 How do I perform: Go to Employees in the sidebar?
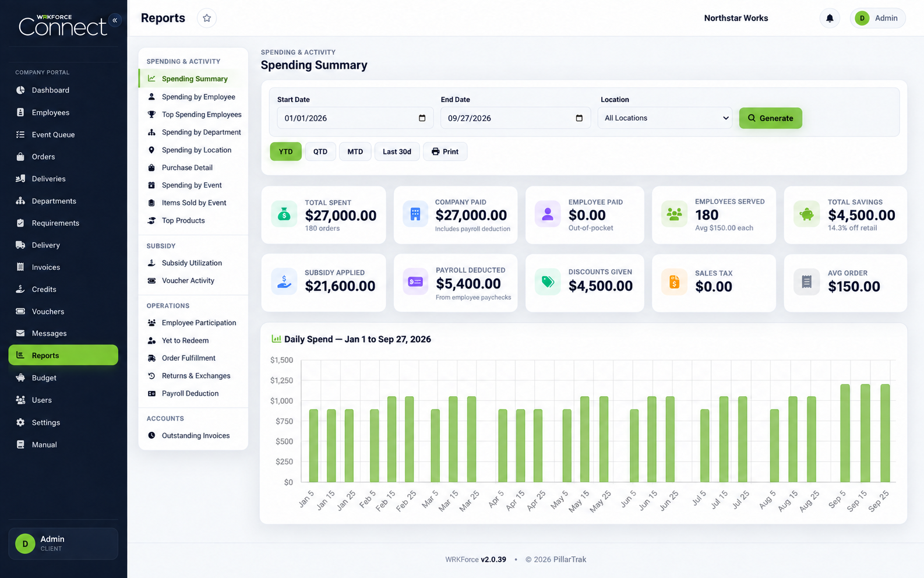click(x=63, y=112)
